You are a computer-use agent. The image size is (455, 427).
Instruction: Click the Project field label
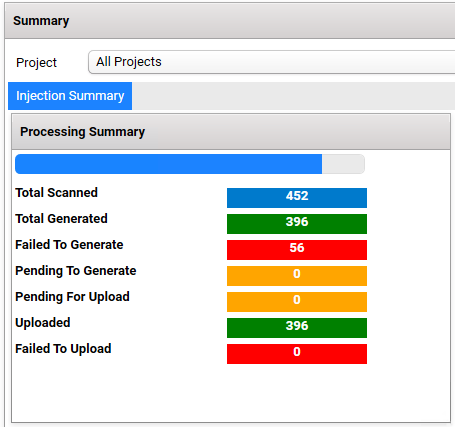36,63
